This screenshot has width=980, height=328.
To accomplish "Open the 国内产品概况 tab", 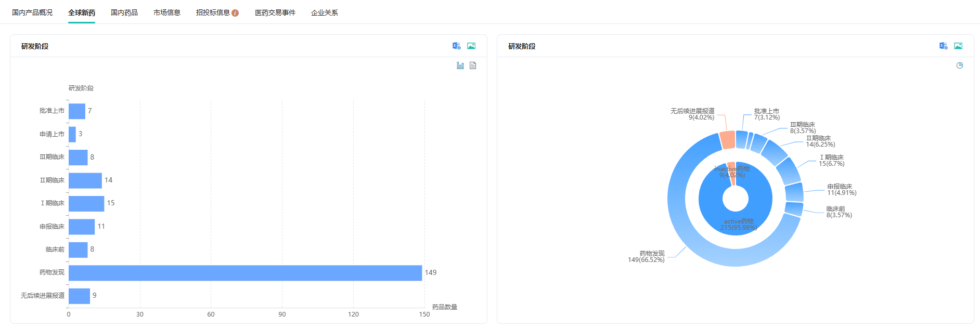I will (x=32, y=12).
